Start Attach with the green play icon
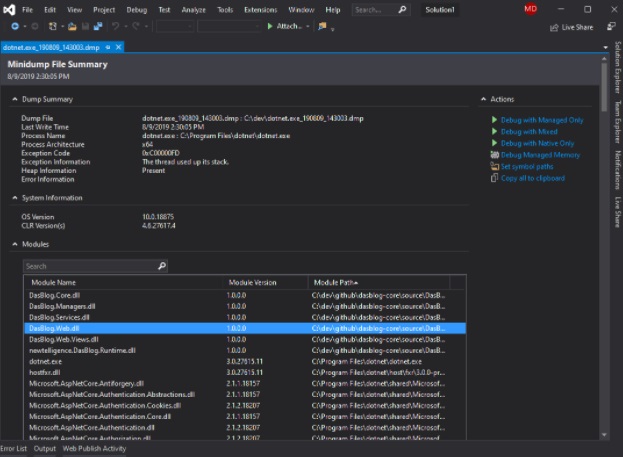Viewport: 623px width, 457px height. click(x=270, y=26)
